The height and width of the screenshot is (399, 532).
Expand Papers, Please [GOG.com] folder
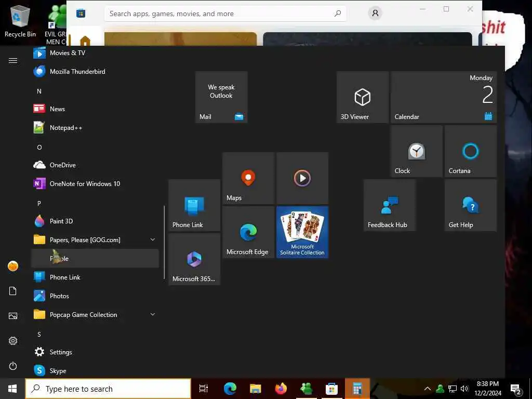click(95, 240)
